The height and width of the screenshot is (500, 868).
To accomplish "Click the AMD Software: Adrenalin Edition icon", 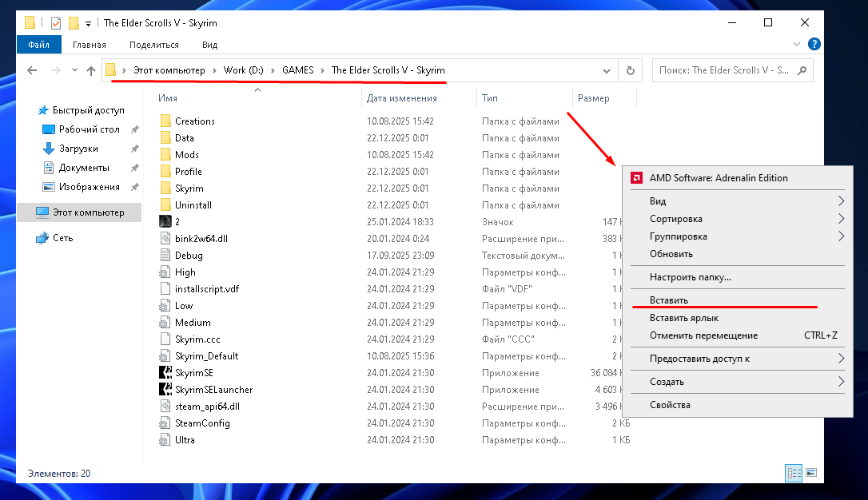I will [637, 178].
